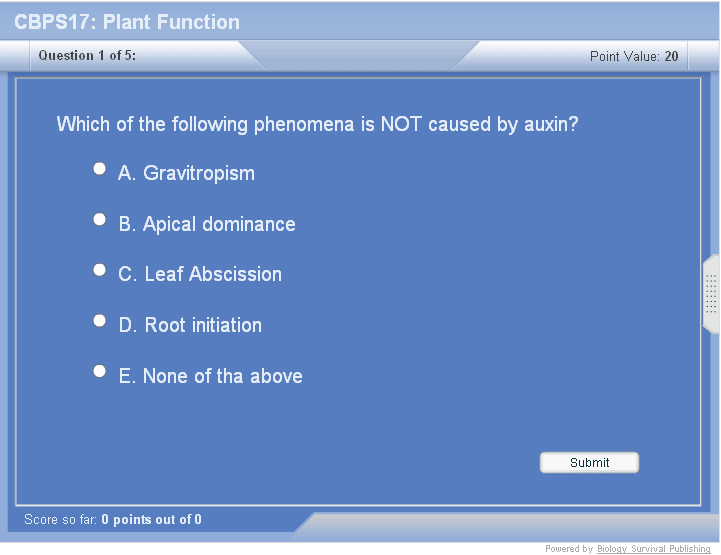
Task: Click the 'Score so far' status text
Action: point(113,520)
